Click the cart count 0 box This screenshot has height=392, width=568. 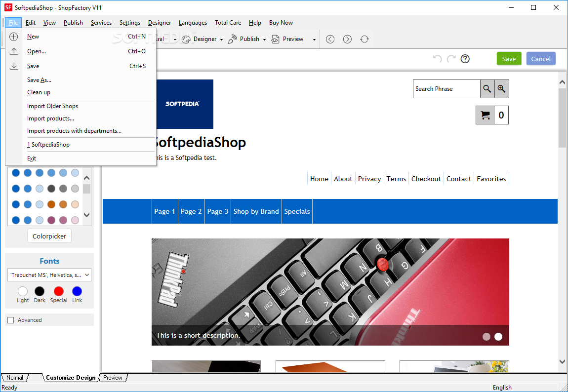click(x=501, y=115)
